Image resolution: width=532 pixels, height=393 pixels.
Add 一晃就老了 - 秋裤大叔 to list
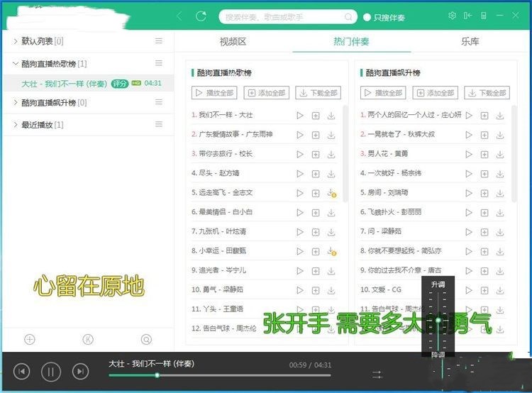(484, 135)
